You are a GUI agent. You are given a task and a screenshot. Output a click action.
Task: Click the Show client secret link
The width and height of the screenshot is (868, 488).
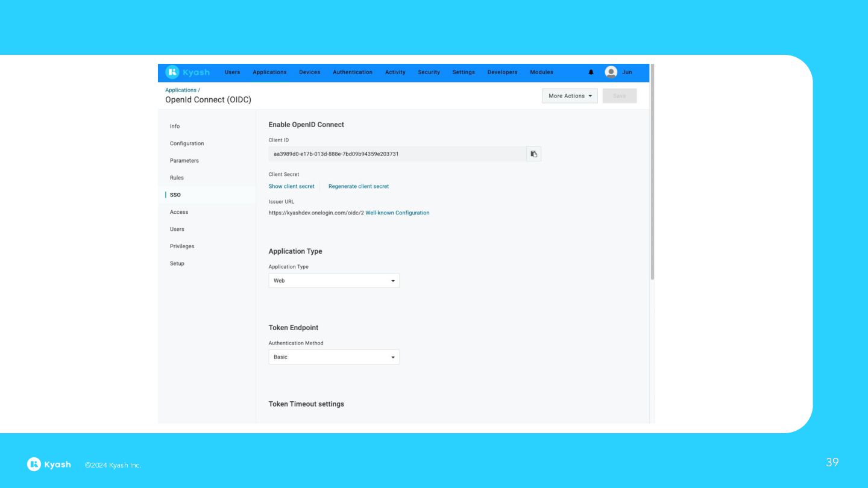point(292,187)
